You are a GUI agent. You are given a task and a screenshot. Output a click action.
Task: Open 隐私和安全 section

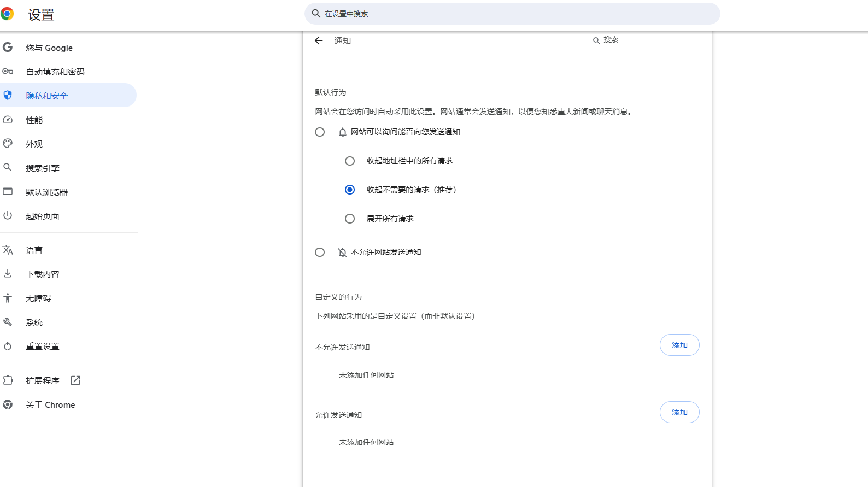tap(68, 96)
